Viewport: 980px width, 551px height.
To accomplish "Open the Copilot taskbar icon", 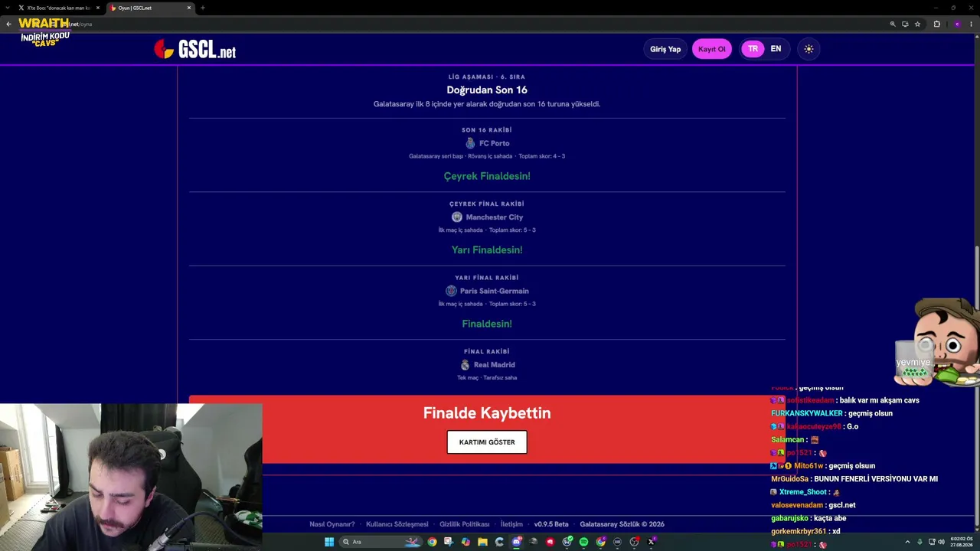I will pos(465,542).
